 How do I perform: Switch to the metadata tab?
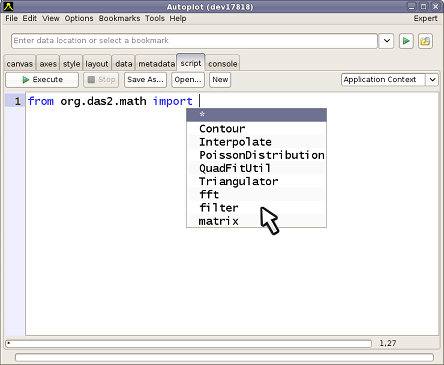coord(156,63)
